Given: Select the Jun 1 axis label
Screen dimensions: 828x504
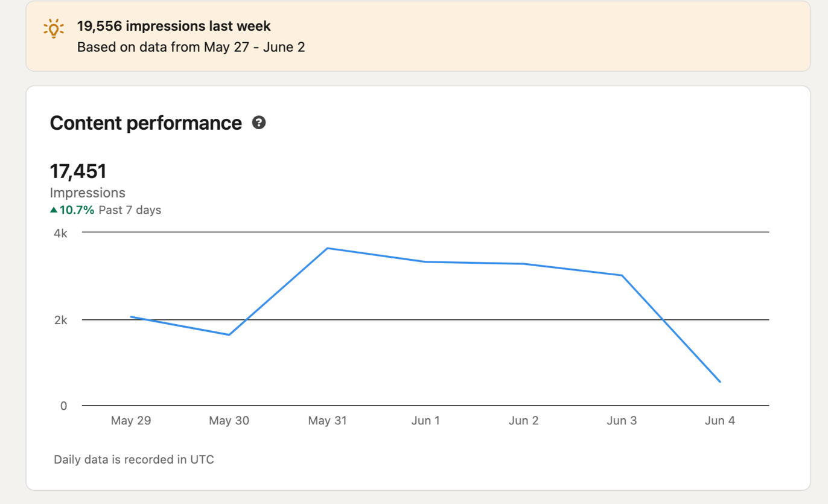Looking at the screenshot, I should [425, 421].
